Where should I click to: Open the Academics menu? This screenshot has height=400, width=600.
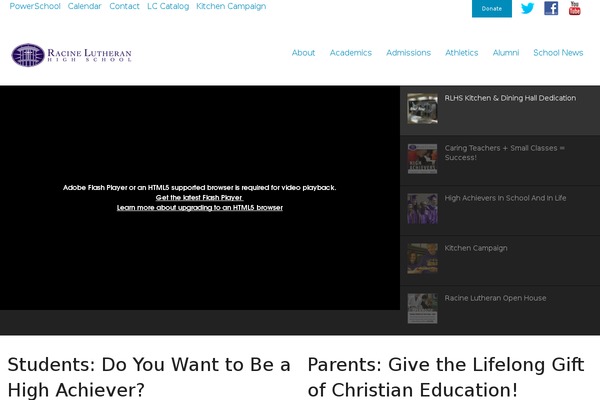[351, 52]
